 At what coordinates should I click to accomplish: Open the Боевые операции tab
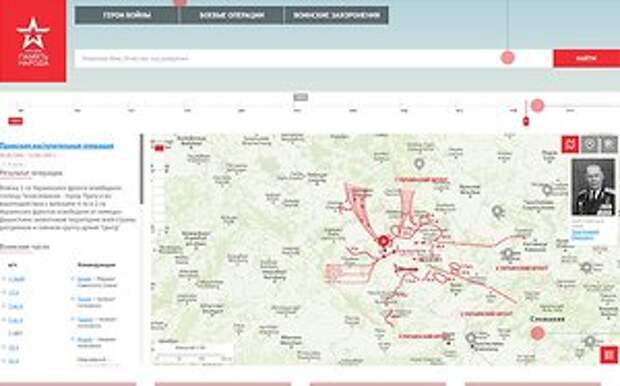(x=231, y=15)
